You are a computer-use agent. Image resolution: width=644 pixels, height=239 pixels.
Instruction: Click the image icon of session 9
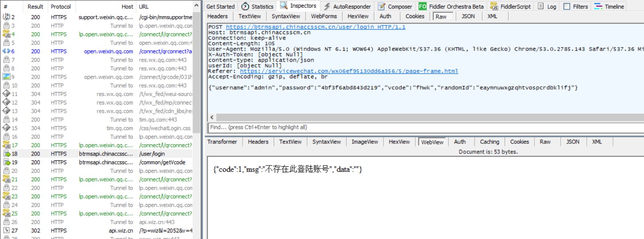click(6, 77)
